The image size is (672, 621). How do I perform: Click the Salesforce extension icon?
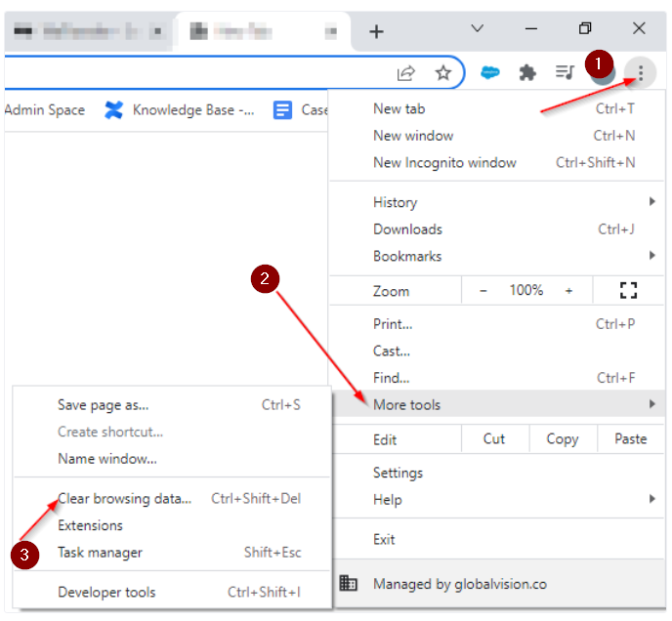click(490, 72)
